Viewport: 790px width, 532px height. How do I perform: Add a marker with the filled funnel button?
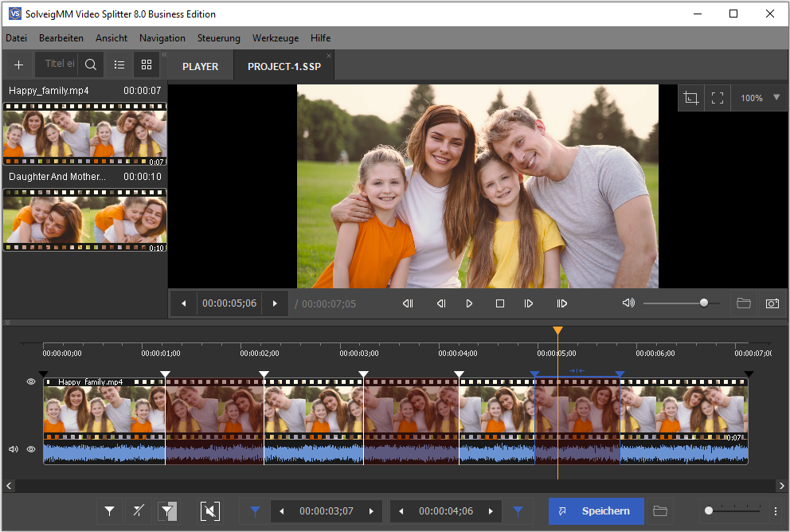(109, 511)
